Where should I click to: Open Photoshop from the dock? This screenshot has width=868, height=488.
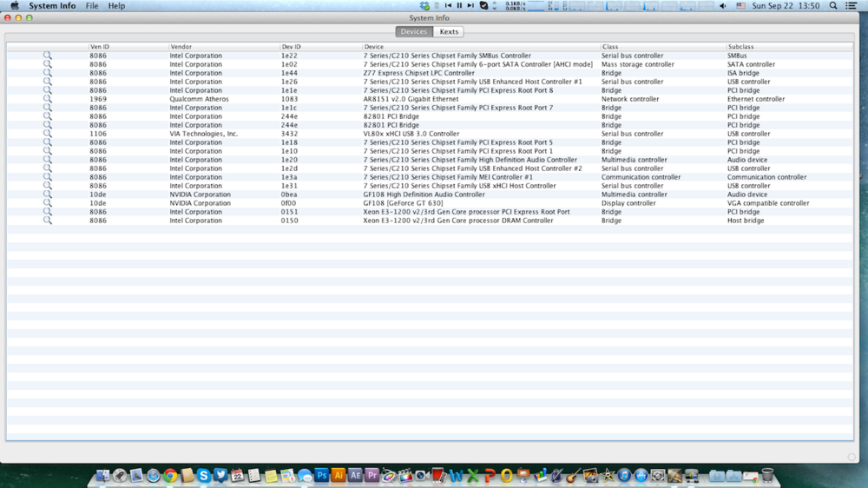pos(321,476)
